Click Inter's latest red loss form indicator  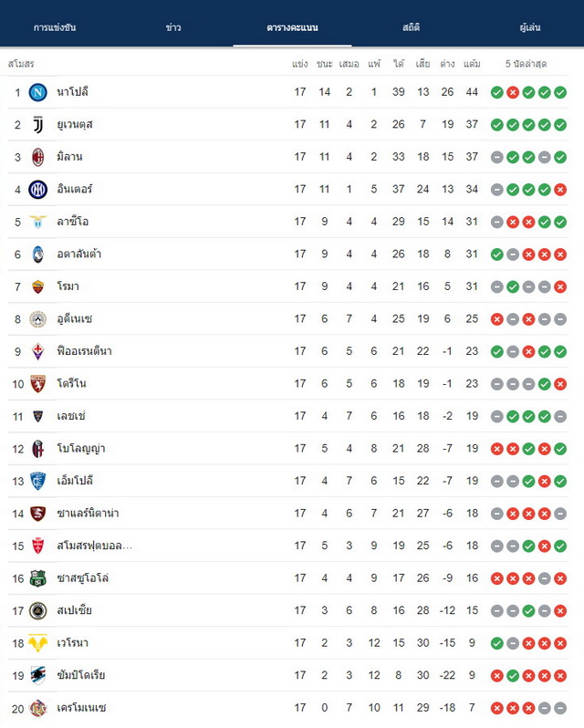click(560, 190)
